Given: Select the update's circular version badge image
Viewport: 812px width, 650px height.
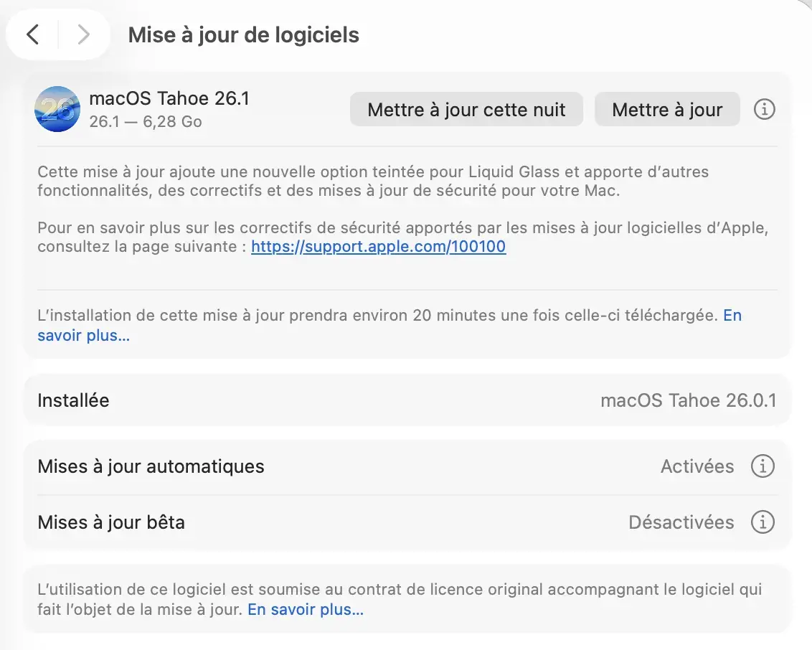Looking at the screenshot, I should click(x=57, y=109).
